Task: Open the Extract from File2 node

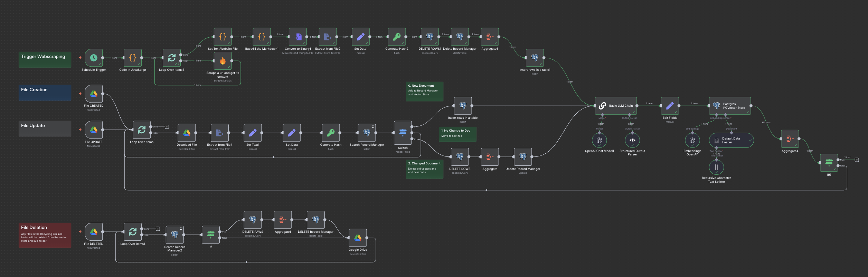Action: point(328,37)
